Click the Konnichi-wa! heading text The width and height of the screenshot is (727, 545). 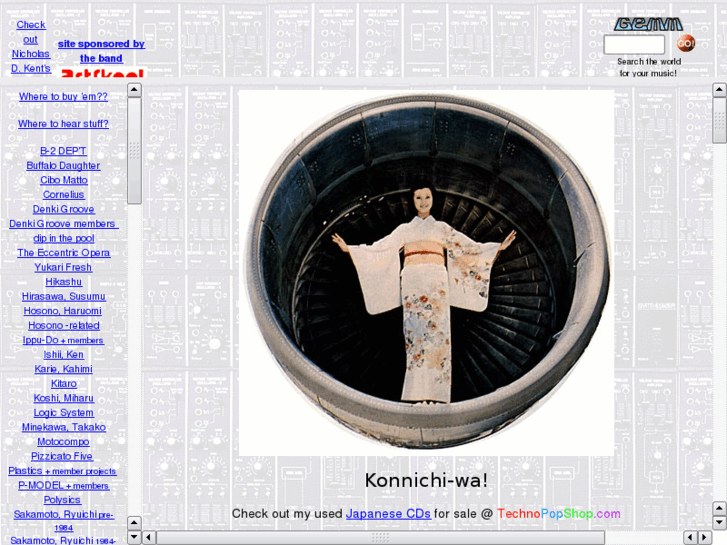click(x=426, y=480)
